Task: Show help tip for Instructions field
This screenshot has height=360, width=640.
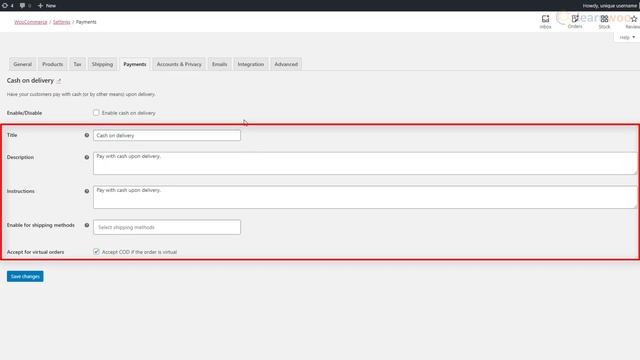Action: (87, 191)
